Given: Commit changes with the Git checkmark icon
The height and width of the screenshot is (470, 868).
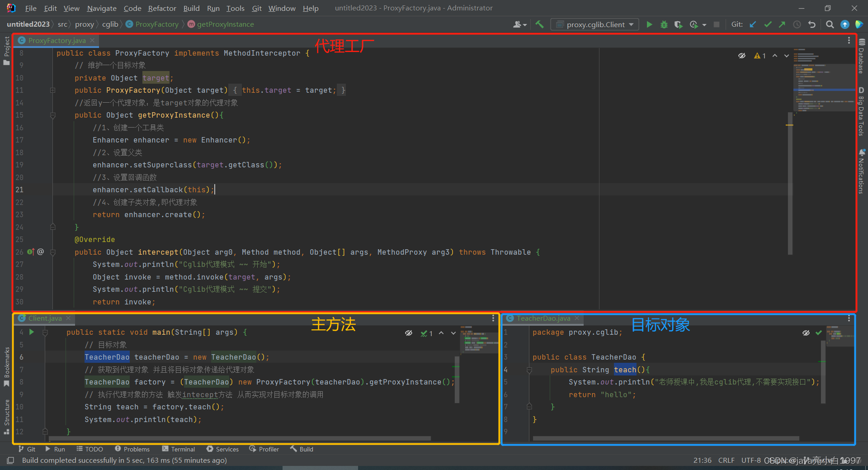Looking at the screenshot, I should coord(768,24).
